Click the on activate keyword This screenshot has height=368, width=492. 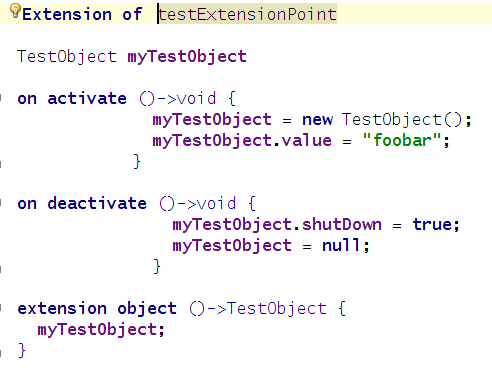[72, 99]
